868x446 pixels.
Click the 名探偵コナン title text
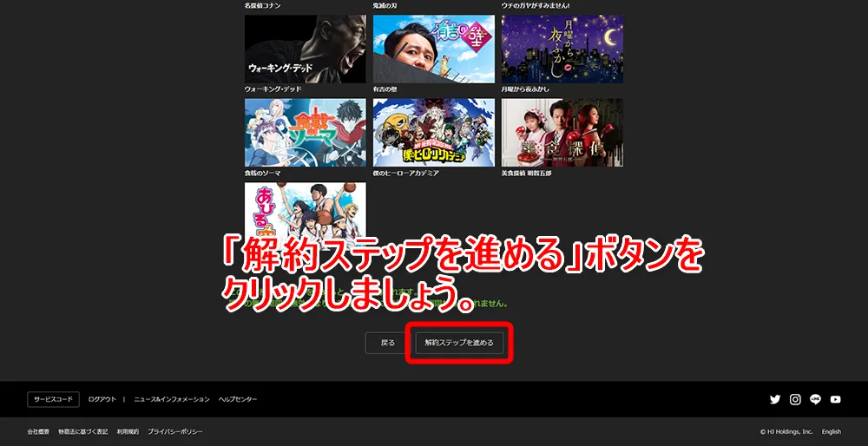tap(262, 5)
